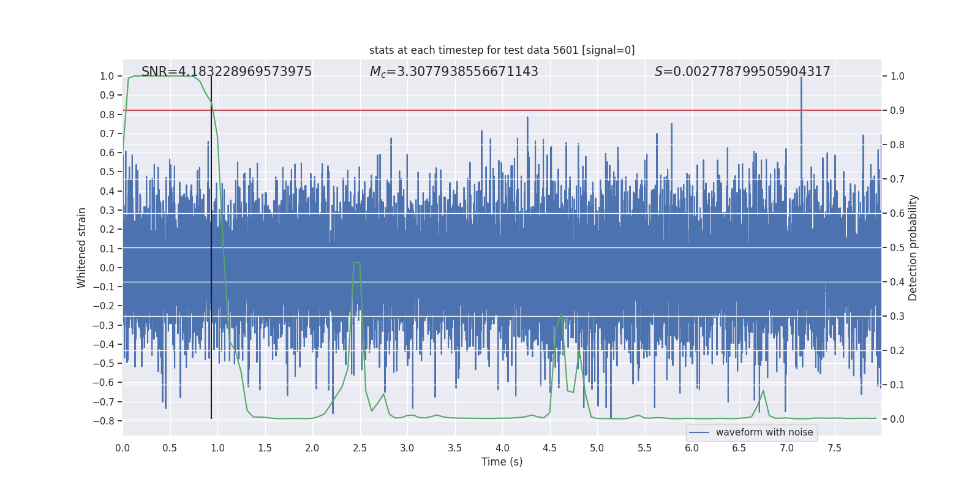Click the green peak near 2.5 seconds
This screenshot has height=490, width=980.
tap(356, 263)
